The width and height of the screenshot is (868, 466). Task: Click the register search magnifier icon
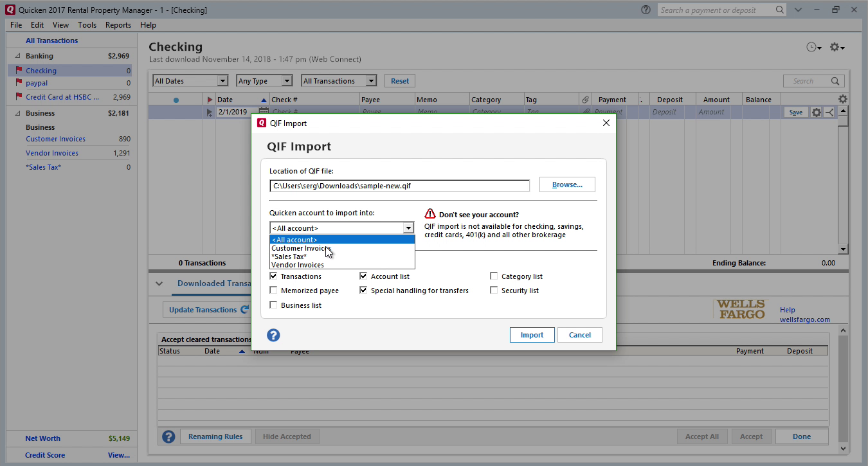pos(836,81)
